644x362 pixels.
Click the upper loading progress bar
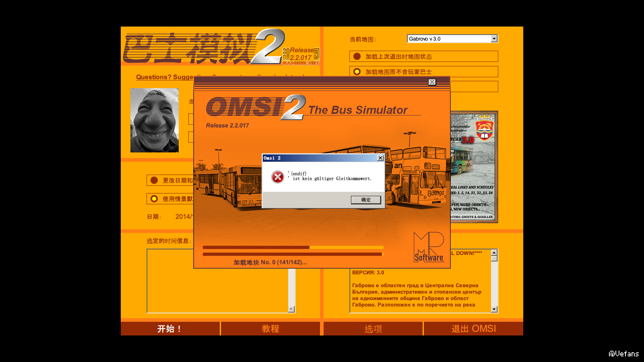coord(293,247)
